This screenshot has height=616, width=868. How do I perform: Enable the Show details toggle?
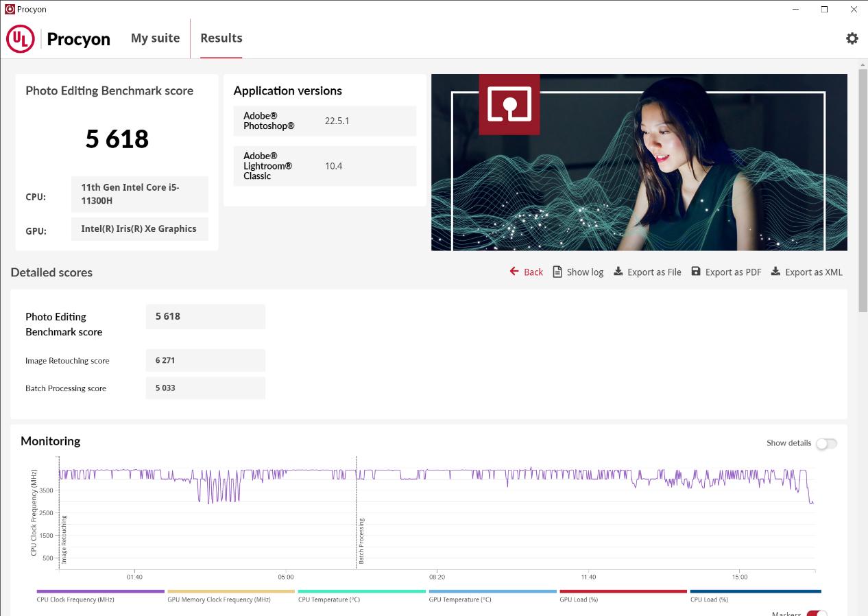coord(826,443)
